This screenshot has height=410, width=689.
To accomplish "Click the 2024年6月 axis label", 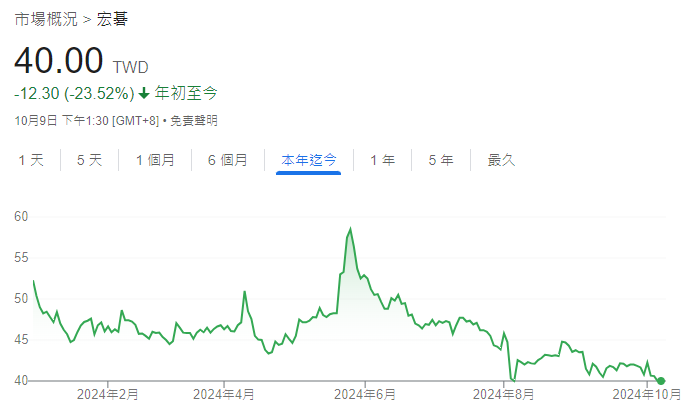I will 365,394.
